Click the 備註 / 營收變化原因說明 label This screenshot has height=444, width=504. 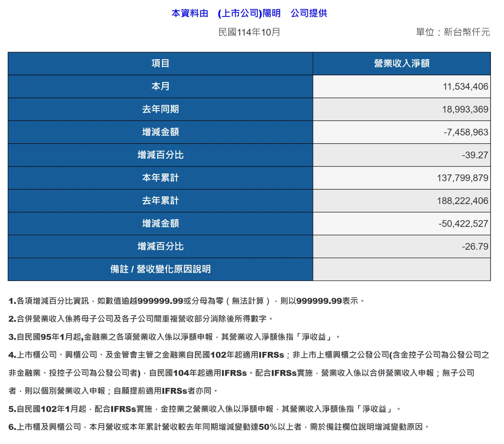[160, 269]
